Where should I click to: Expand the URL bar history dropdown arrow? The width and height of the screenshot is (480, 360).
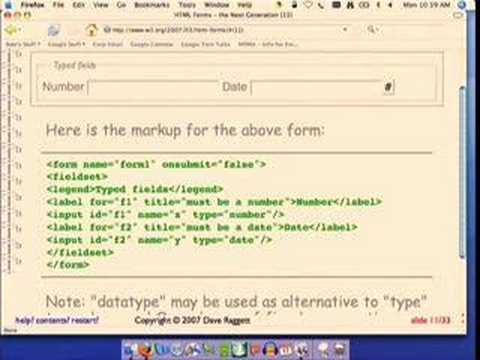(x=345, y=29)
